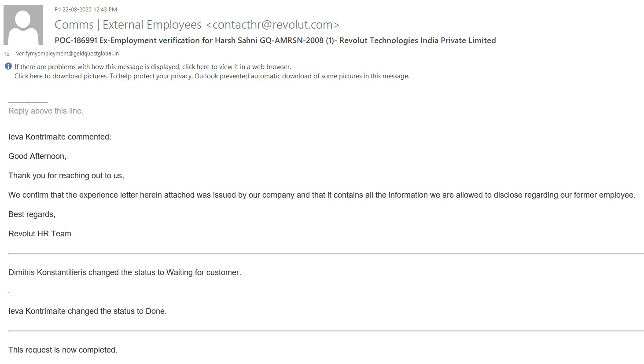The height and width of the screenshot is (364, 644).
Task: Click the "Best regards," closing line
Action: (32, 214)
